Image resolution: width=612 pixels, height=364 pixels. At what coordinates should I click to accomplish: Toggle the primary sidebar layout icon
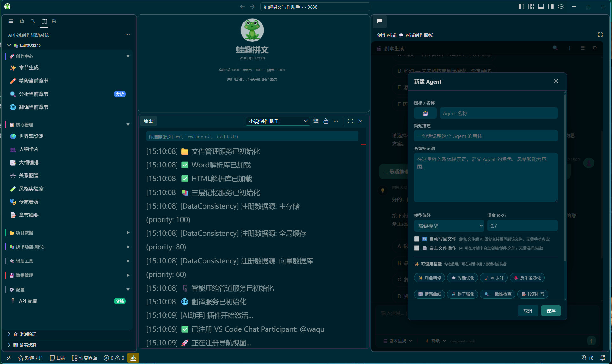tap(521, 7)
